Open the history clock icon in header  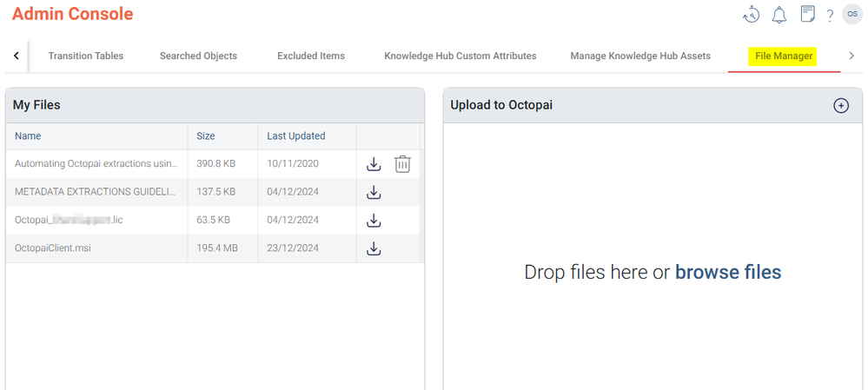click(752, 15)
